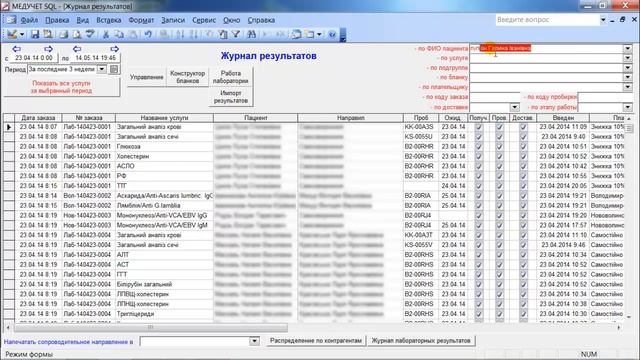Click the Cut scissors icon
Image resolution: width=640 pixels, height=360 pixels.
[106, 34]
